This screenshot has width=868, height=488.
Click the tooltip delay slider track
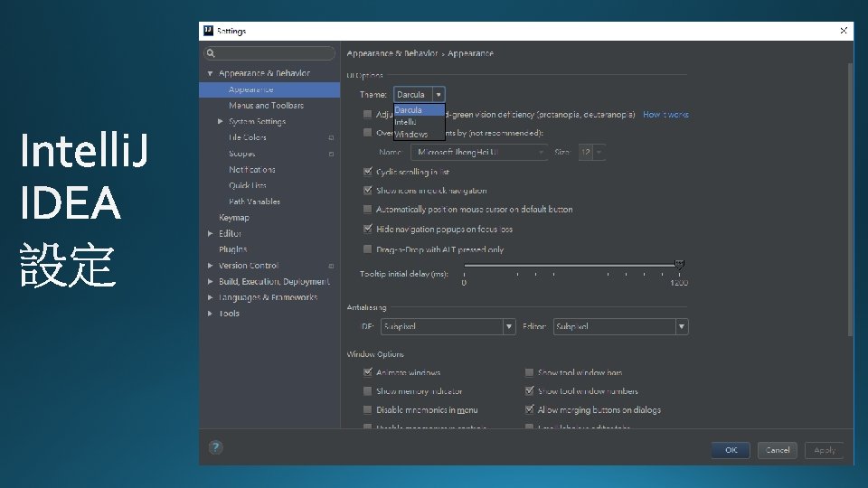click(x=571, y=266)
